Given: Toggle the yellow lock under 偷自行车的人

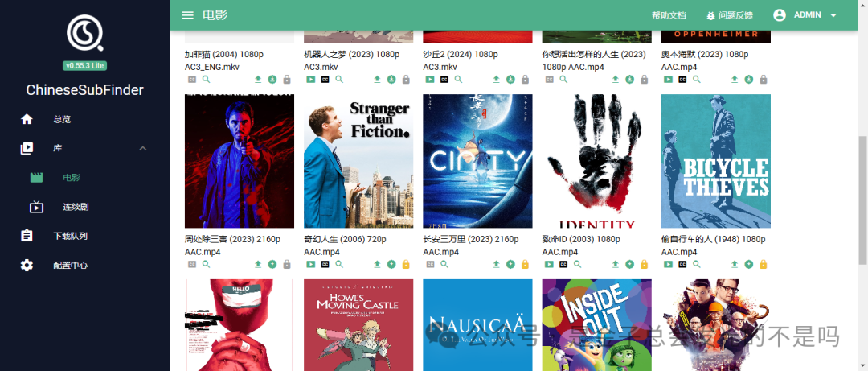Looking at the screenshot, I should tap(764, 264).
